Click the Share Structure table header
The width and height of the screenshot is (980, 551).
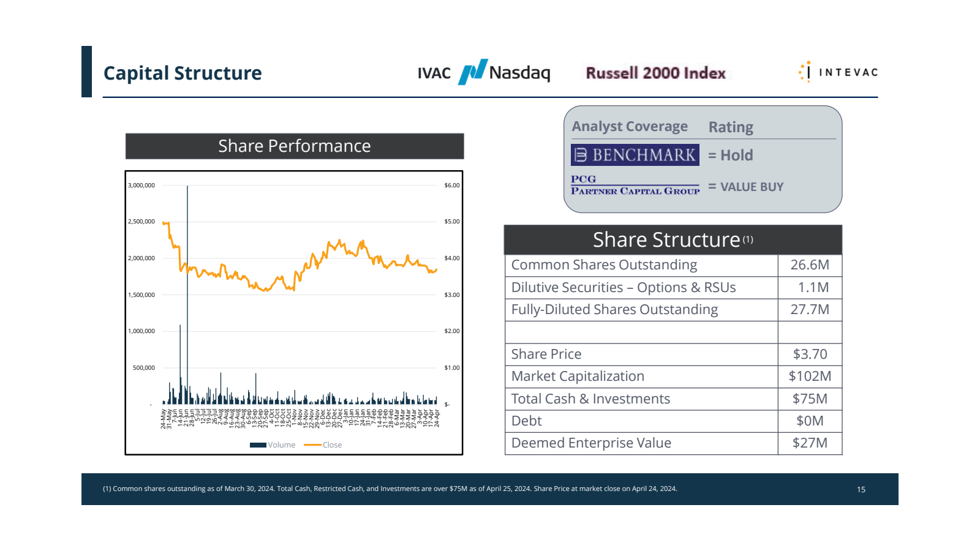coord(673,239)
